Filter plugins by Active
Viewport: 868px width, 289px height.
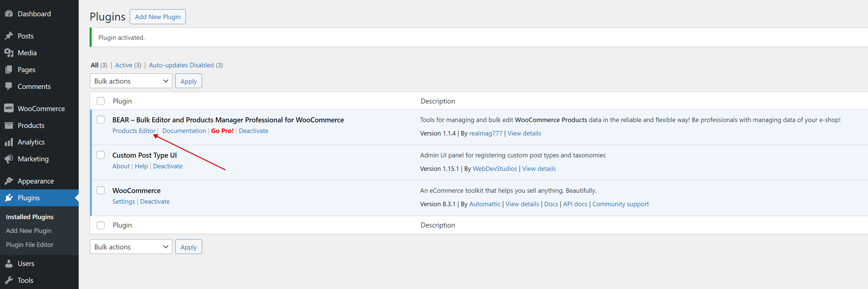tap(124, 65)
